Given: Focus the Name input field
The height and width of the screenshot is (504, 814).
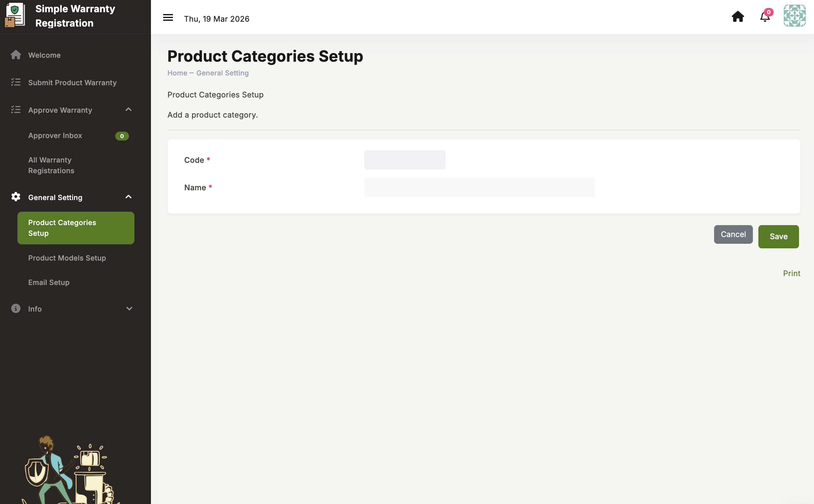Looking at the screenshot, I should coord(479,187).
